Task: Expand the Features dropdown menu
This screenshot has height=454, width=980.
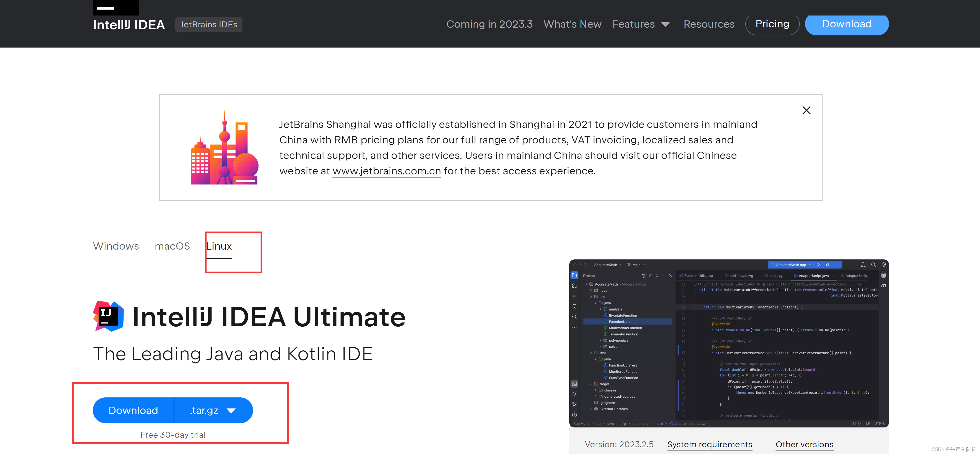Action: [641, 24]
